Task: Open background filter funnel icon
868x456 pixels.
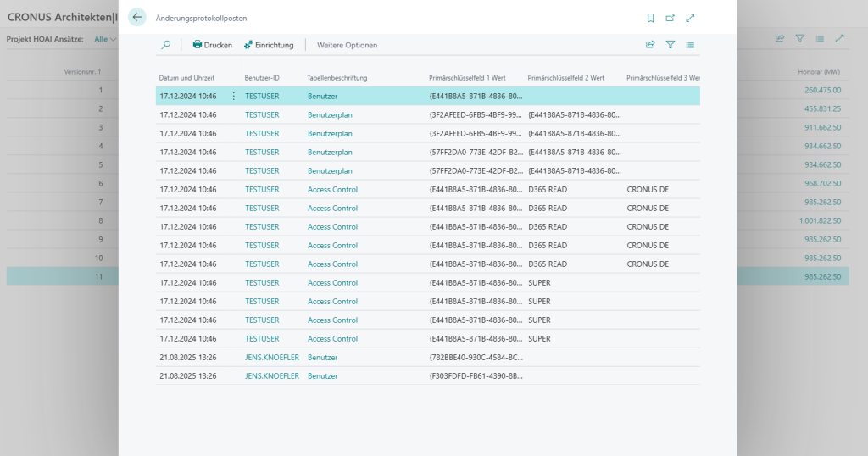Action: coord(800,39)
